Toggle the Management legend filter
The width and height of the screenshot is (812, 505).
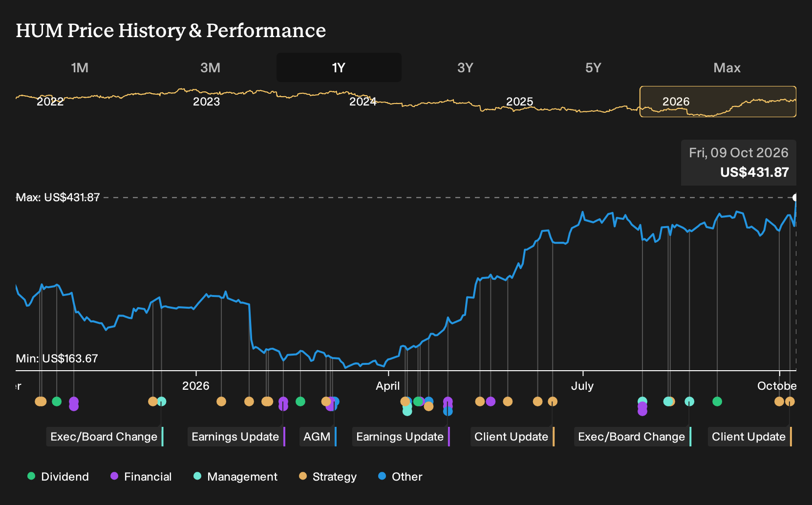235,477
